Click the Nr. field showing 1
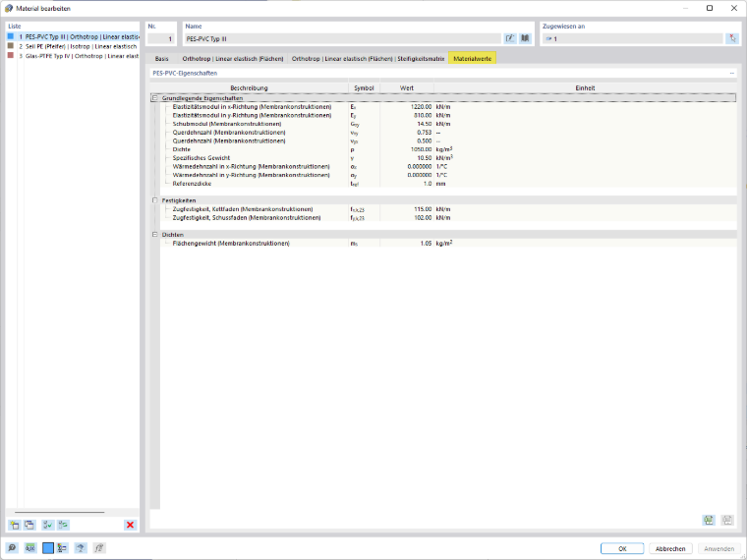The height and width of the screenshot is (560, 747). coord(160,39)
